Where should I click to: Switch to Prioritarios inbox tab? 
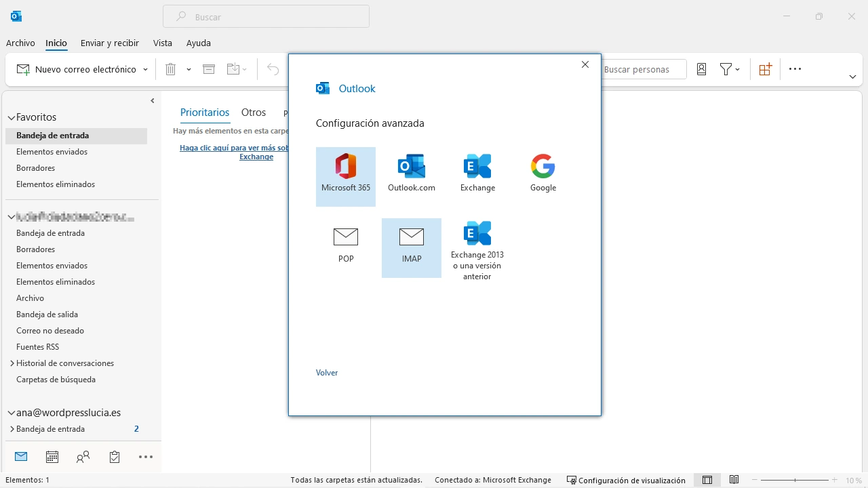205,113
